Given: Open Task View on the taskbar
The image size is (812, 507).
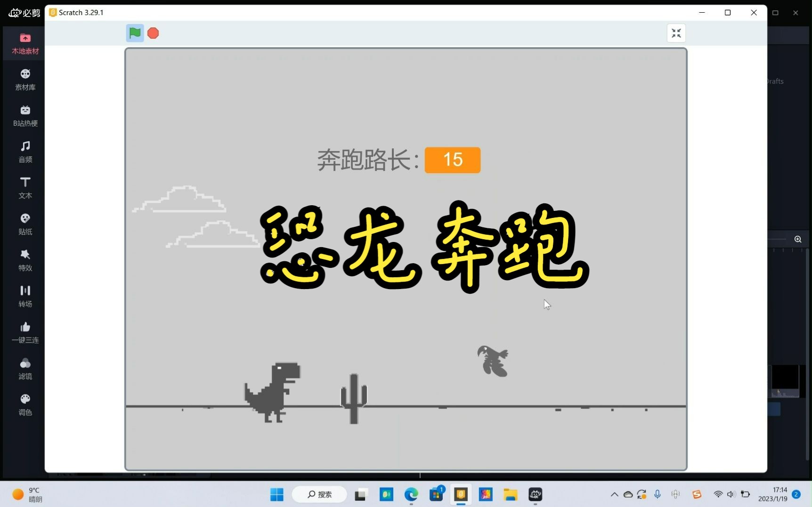Looking at the screenshot, I should coord(361,494).
